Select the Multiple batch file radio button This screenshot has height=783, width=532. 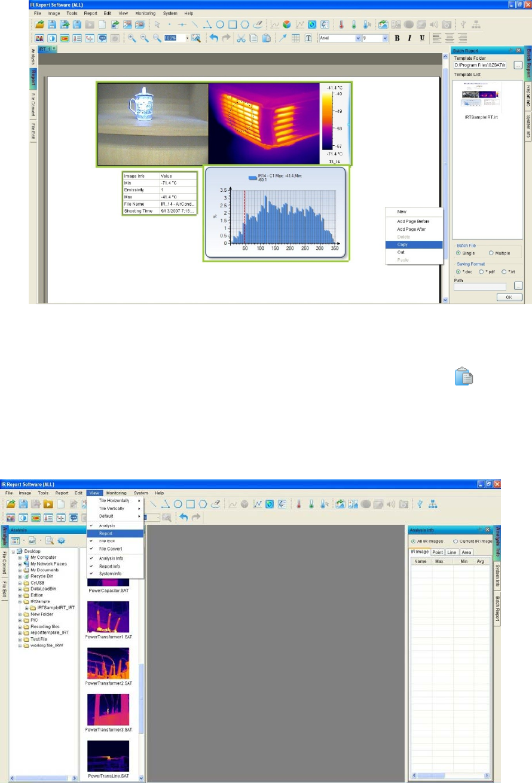[x=491, y=253]
